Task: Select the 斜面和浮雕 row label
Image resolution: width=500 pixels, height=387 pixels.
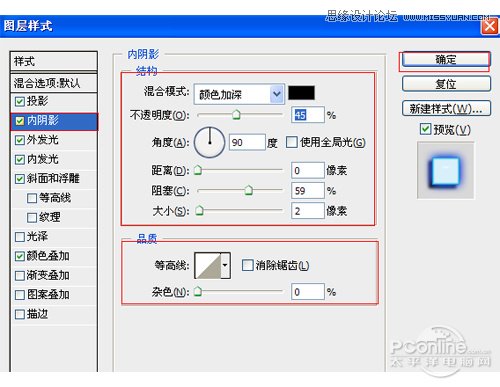Action: (53, 178)
